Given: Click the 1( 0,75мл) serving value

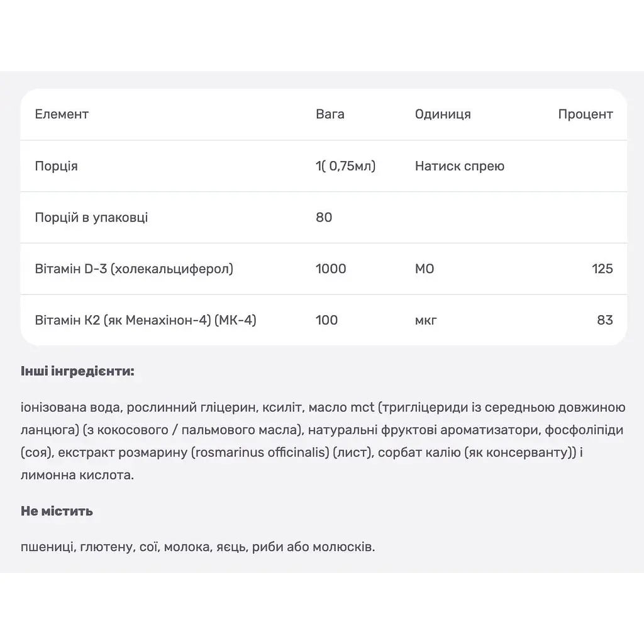Looking at the screenshot, I should pyautogui.click(x=345, y=166).
